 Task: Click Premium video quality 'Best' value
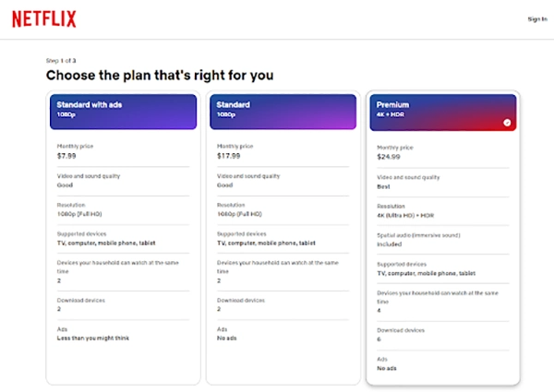click(383, 186)
